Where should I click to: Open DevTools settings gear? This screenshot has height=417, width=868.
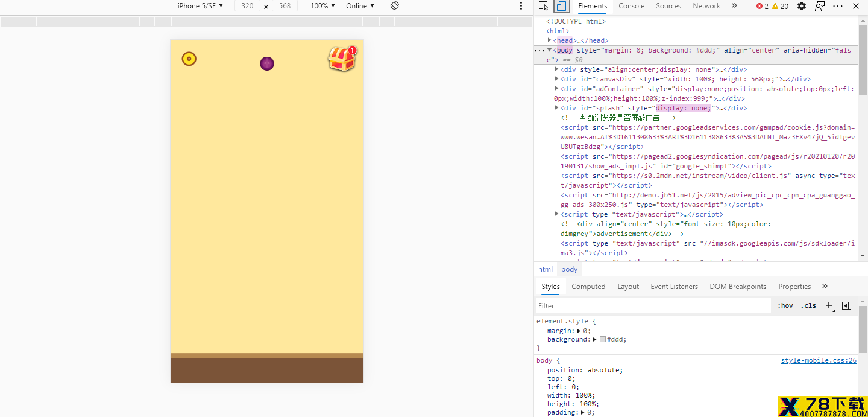[801, 6]
